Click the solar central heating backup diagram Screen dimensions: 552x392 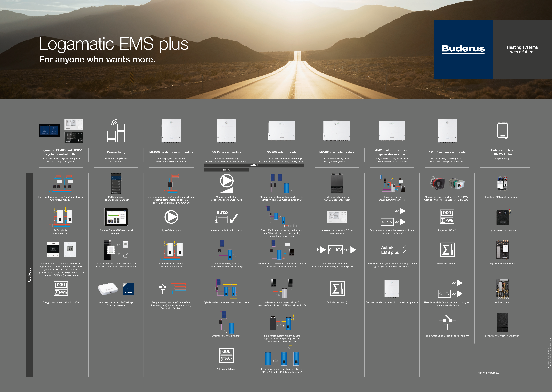[x=282, y=183]
